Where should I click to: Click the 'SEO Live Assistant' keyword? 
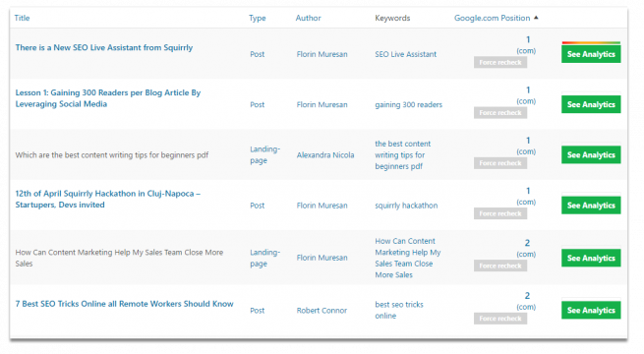(x=405, y=54)
